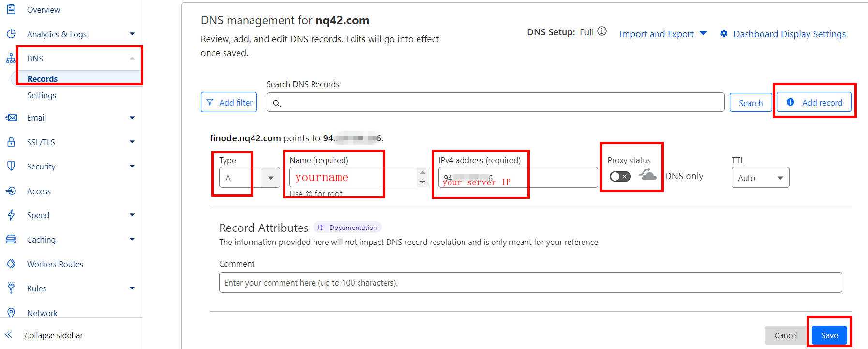Click the Workers Routes diamond icon
868x349 pixels.
[11, 264]
